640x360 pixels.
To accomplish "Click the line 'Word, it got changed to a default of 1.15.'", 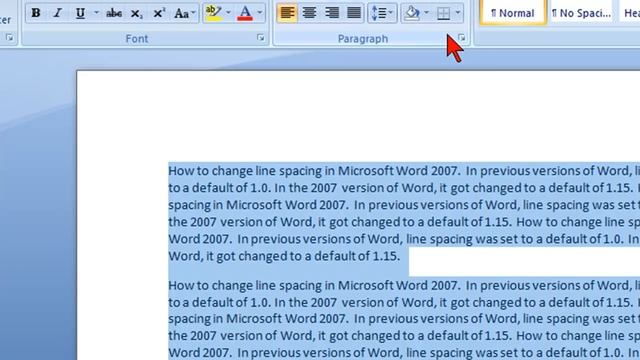I will point(284,256).
